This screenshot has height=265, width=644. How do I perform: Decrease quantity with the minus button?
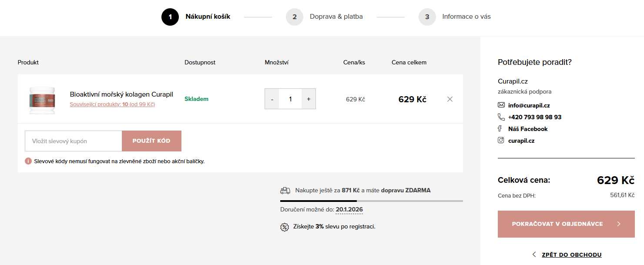272,99
